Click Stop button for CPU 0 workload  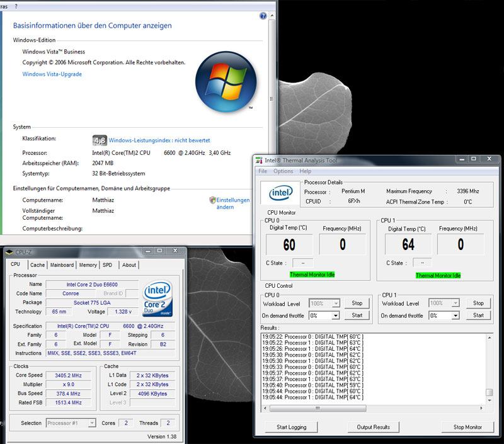coord(357,303)
